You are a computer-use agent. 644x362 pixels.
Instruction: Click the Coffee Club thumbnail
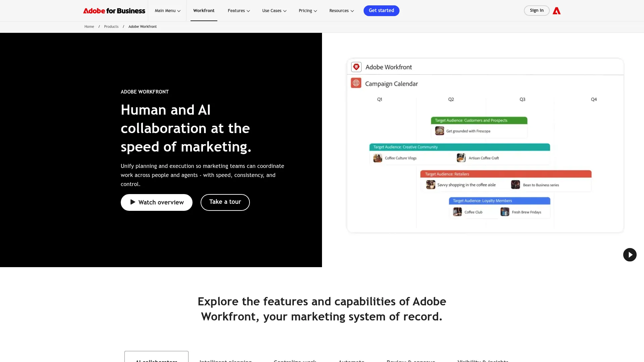[458, 212]
